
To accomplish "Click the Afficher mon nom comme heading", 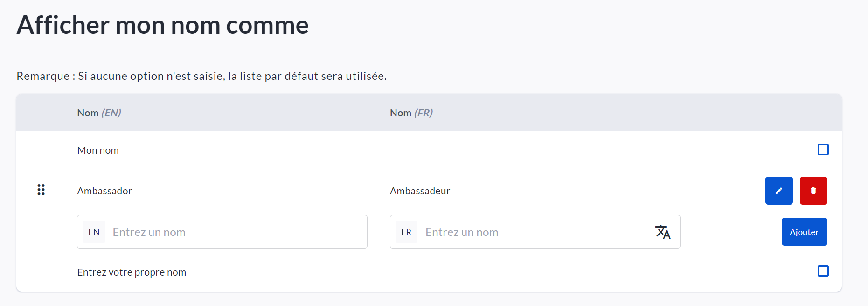I will [x=162, y=25].
